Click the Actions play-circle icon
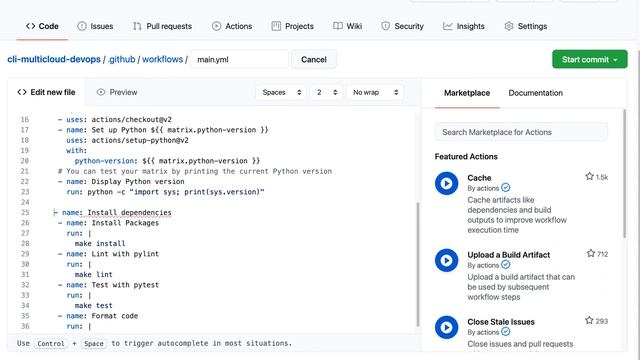640x360 pixels. (x=216, y=26)
